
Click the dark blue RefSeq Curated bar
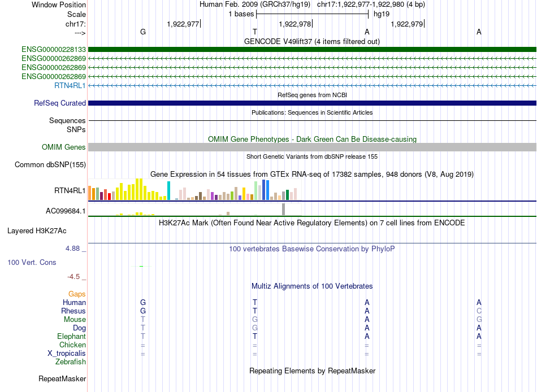point(312,103)
